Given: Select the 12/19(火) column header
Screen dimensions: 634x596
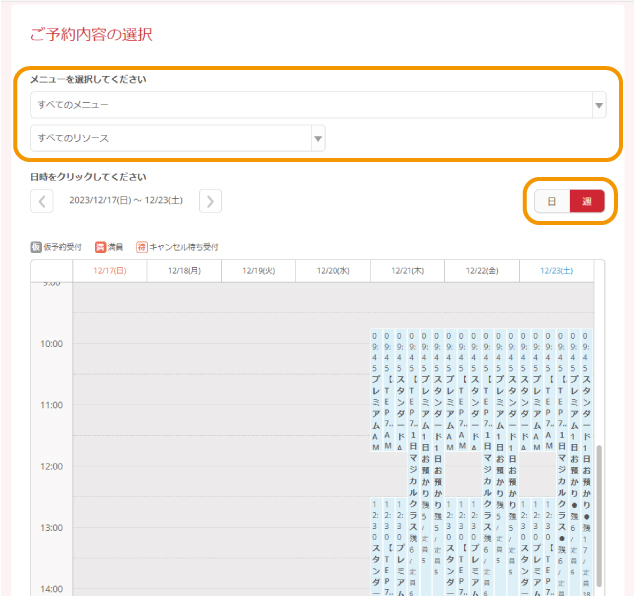Looking at the screenshot, I should [x=259, y=271].
